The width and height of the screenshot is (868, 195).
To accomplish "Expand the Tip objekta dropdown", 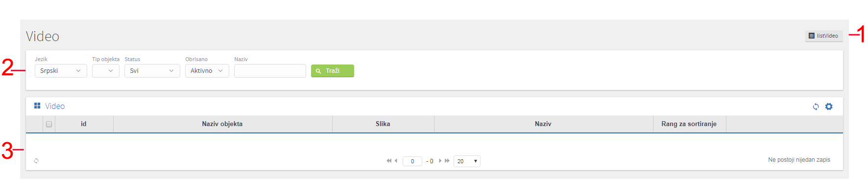I will (x=106, y=71).
